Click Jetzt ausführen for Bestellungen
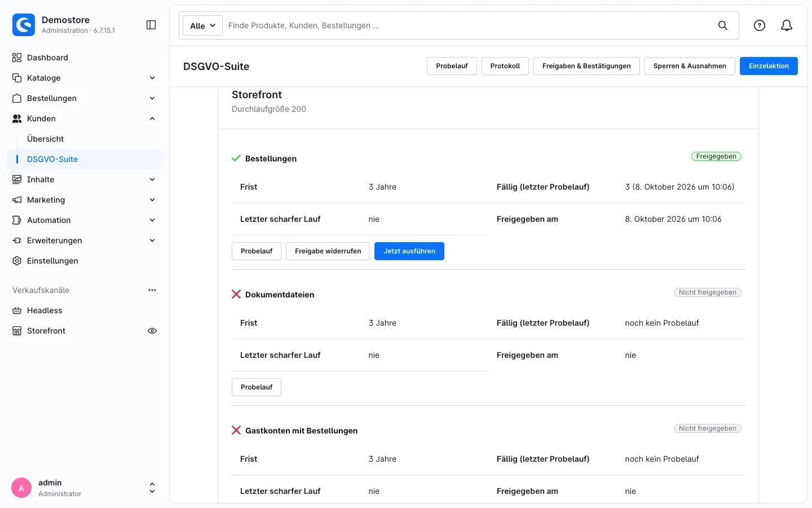 [409, 251]
